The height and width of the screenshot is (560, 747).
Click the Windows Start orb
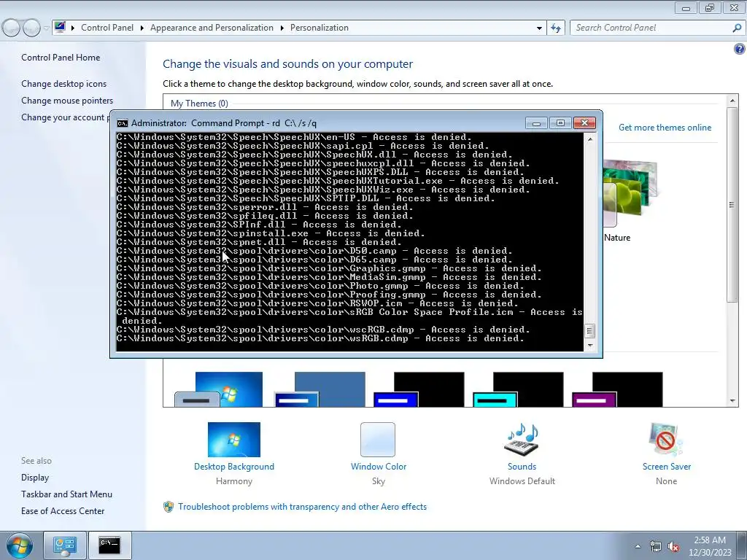click(x=20, y=545)
